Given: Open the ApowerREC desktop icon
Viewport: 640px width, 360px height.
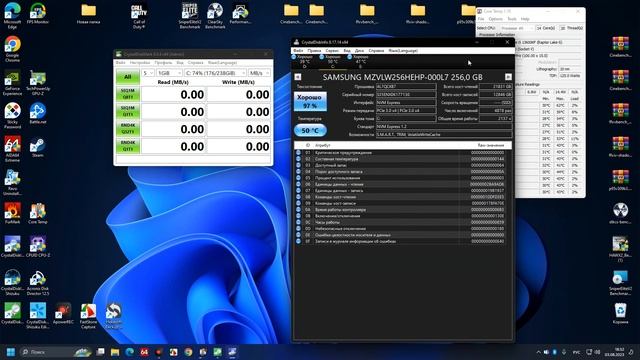Looking at the screenshot, I should [63, 313].
